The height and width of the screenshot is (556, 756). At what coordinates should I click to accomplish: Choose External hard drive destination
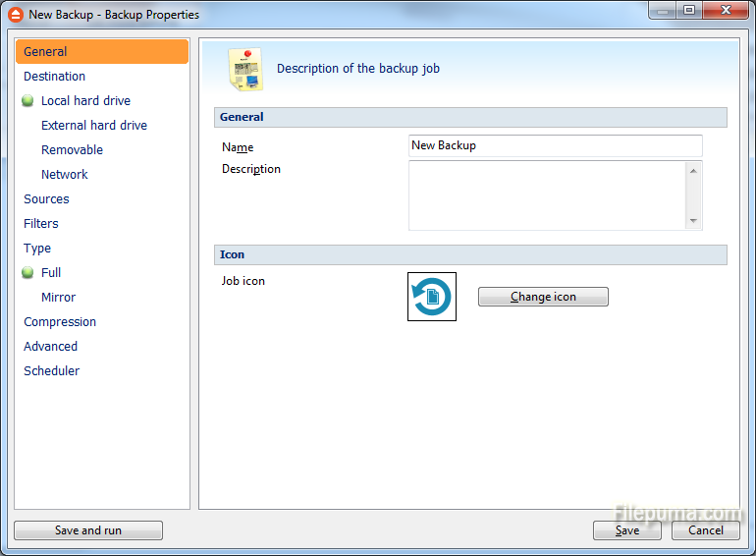(x=94, y=126)
